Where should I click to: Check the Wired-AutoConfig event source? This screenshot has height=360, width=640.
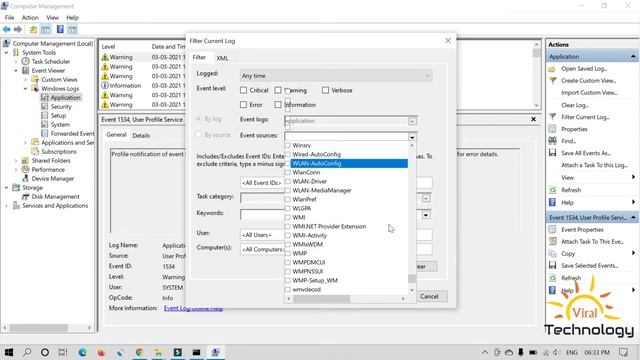[x=288, y=154]
